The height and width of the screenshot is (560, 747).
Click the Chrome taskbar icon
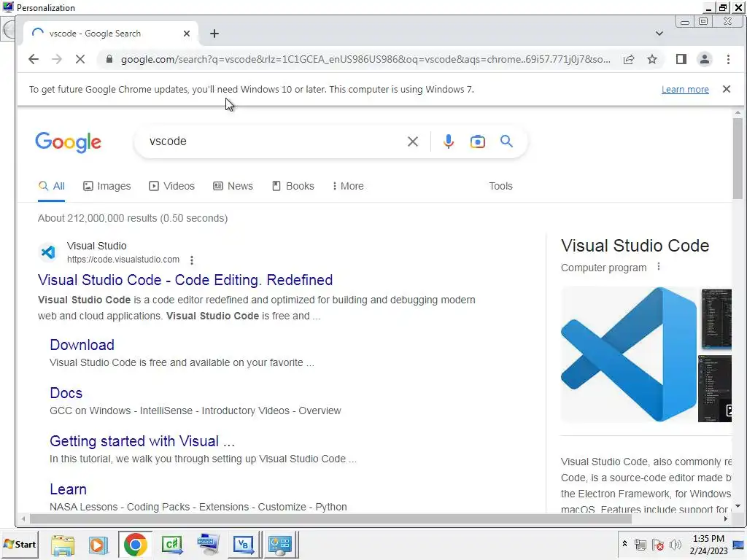point(135,545)
